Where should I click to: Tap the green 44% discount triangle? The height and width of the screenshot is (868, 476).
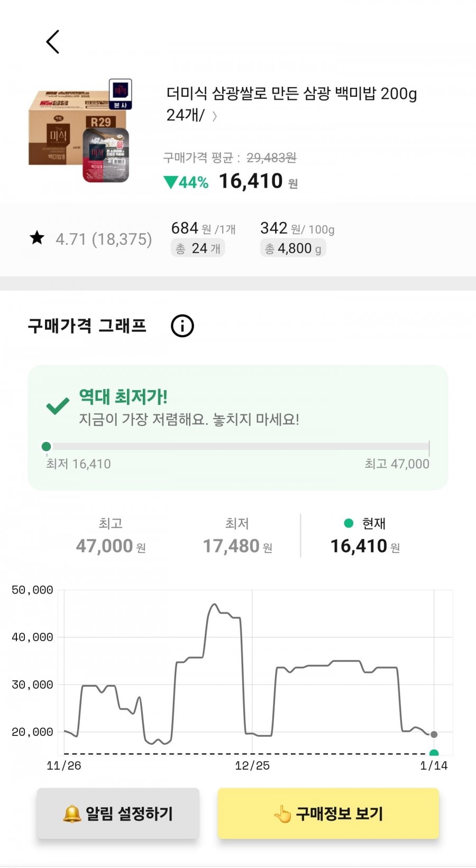(170, 182)
